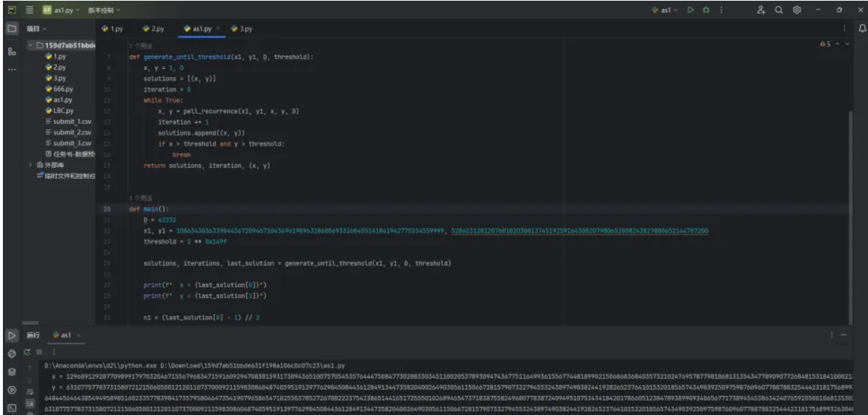Open the Search Everywhere magnifier icon
The height and width of the screenshot is (415, 868).
[x=779, y=10]
